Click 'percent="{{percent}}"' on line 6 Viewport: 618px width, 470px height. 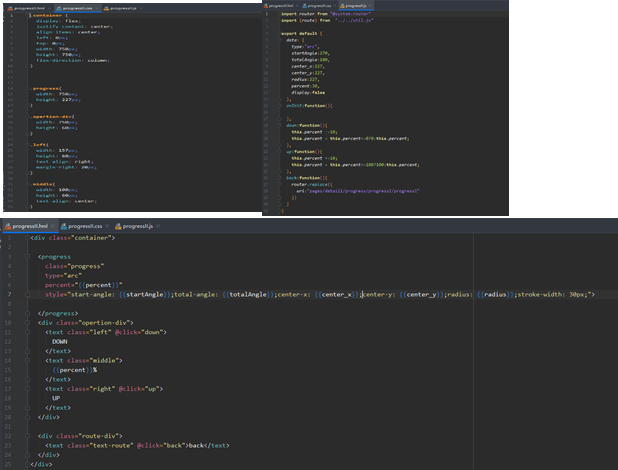(x=84, y=285)
